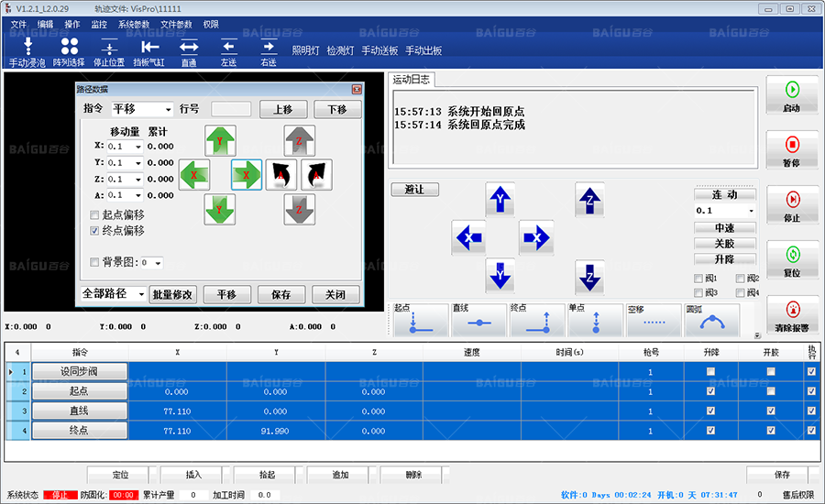825x504 pixels.
Task: Click 保存 button in 路径数据 dialog
Action: [x=281, y=295]
